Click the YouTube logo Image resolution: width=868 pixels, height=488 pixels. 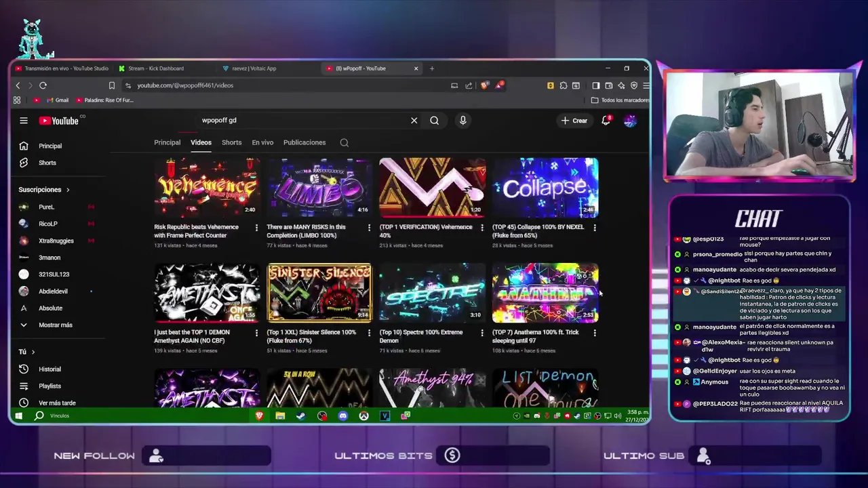coord(59,121)
